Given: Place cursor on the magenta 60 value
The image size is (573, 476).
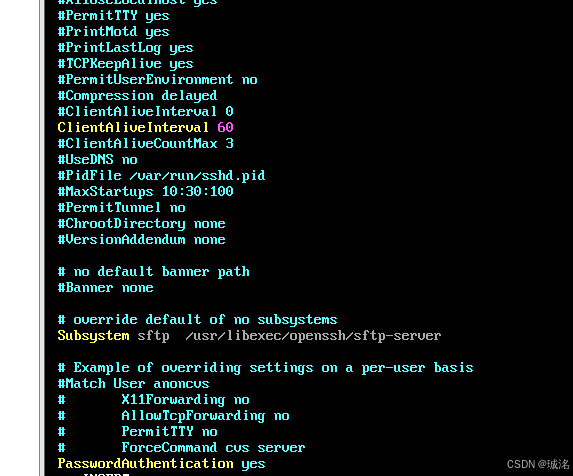Looking at the screenshot, I should 225,127.
